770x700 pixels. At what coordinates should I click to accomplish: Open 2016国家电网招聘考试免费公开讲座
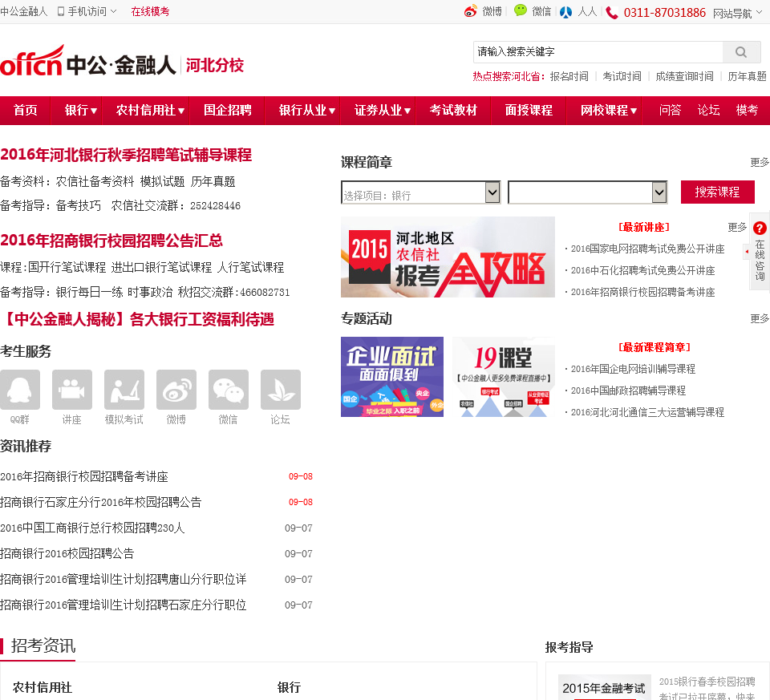(647, 249)
